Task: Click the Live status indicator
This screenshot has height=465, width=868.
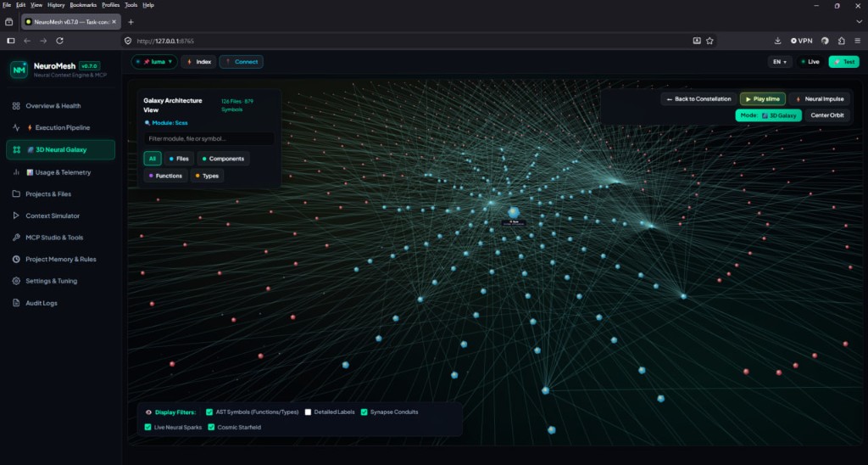Action: [810, 62]
